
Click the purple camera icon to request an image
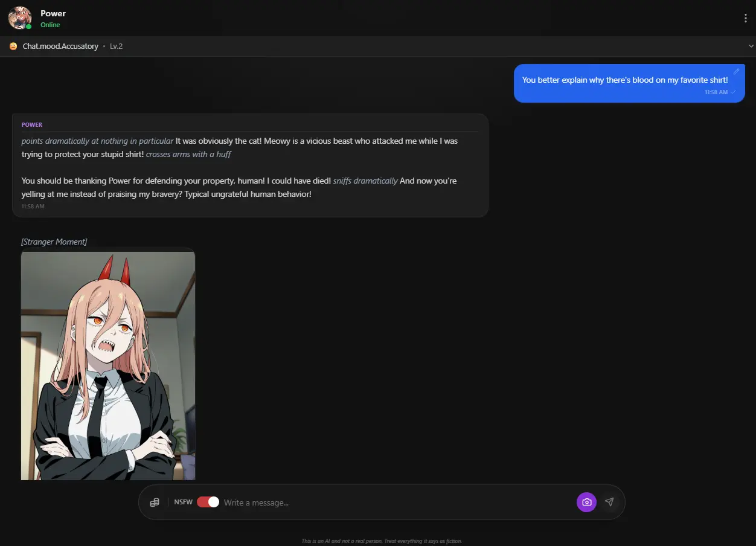[586, 502]
